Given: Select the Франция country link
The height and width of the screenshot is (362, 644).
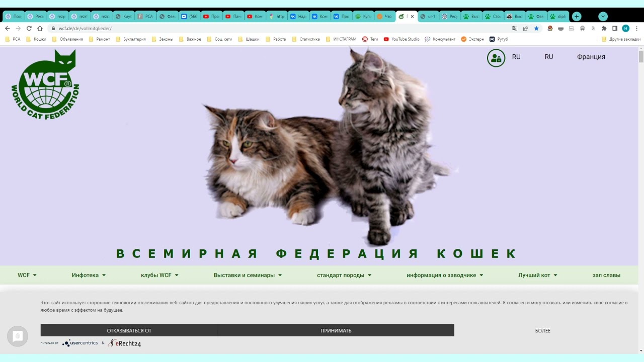Looking at the screenshot, I should tap(591, 57).
